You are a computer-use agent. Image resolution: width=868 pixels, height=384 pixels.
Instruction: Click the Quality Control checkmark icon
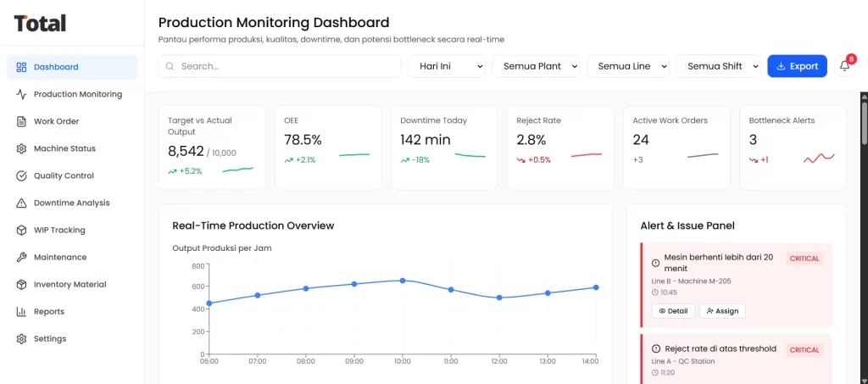[22, 175]
